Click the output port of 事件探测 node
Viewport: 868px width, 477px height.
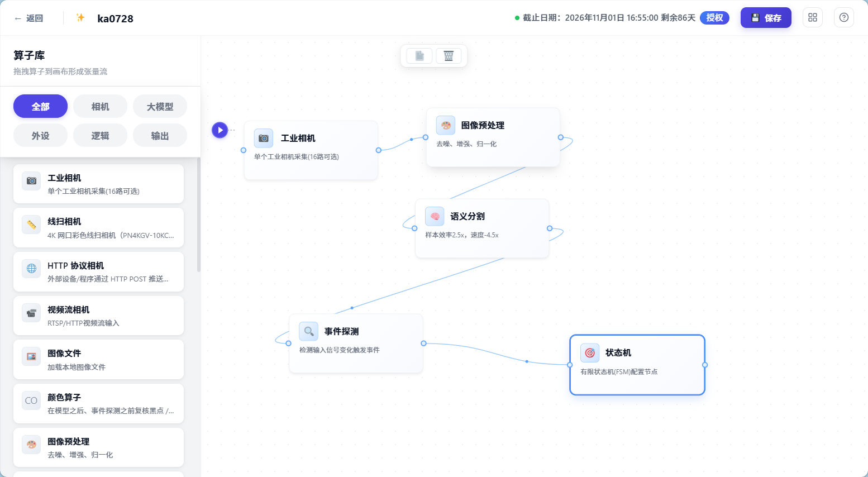424,344
